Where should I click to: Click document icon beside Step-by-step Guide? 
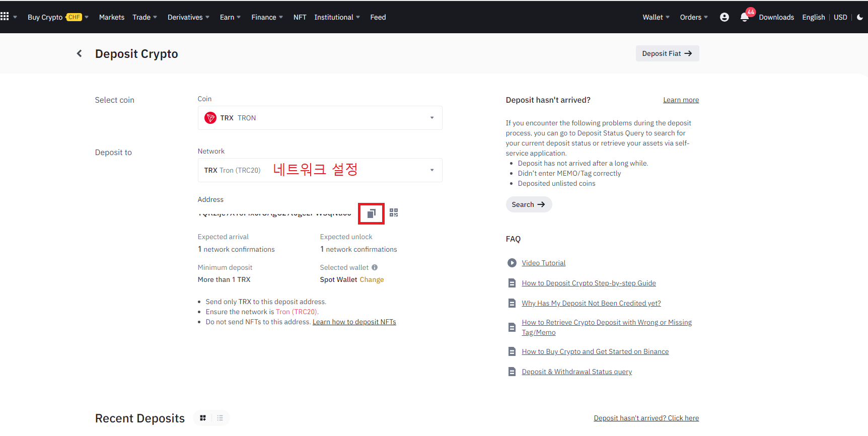[x=512, y=283]
